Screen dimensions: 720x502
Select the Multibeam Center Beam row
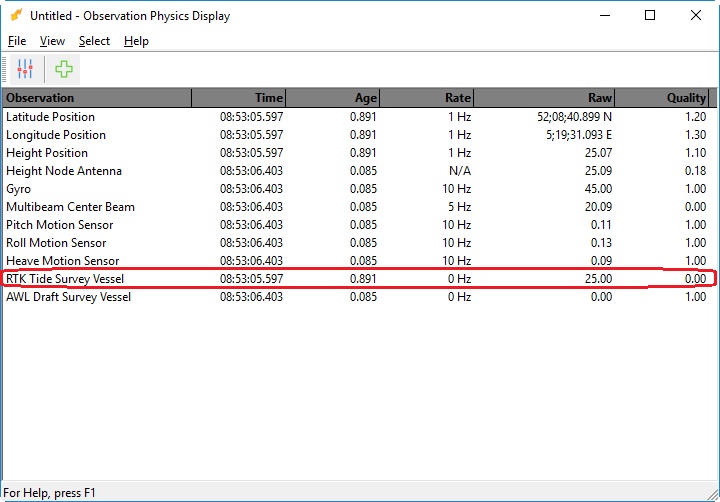click(x=70, y=207)
